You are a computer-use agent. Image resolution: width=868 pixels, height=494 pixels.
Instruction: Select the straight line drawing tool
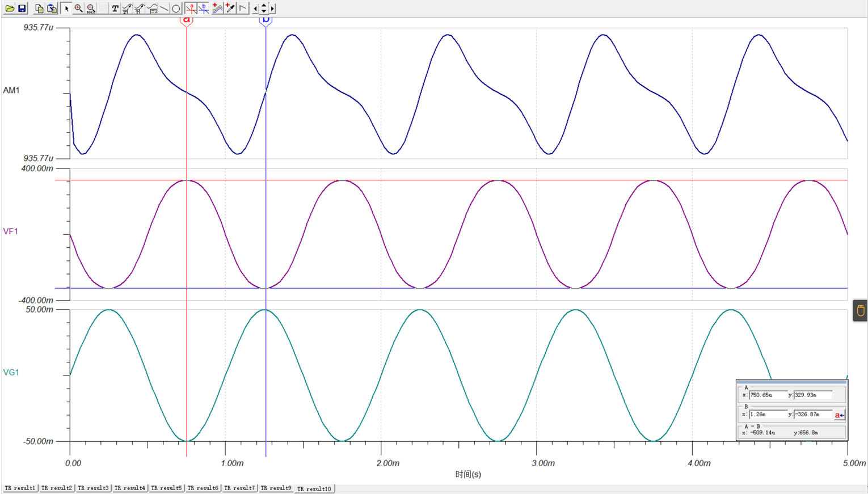point(164,8)
